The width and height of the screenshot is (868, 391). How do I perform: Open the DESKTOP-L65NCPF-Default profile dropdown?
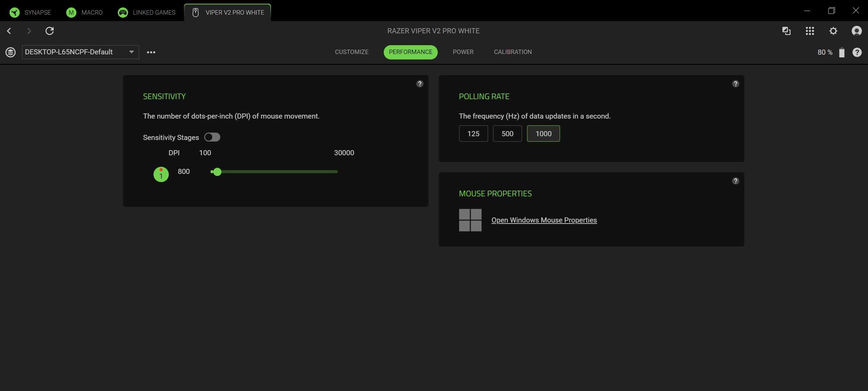tap(80, 52)
